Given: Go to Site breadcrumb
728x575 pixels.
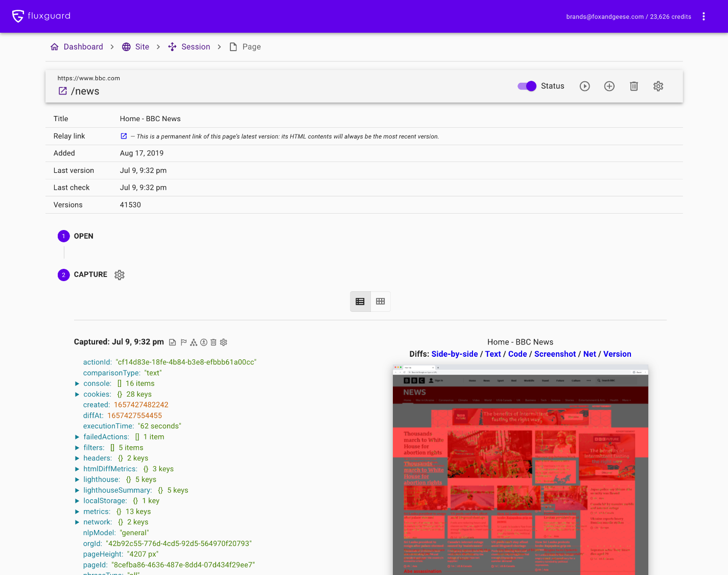Looking at the screenshot, I should [x=142, y=47].
